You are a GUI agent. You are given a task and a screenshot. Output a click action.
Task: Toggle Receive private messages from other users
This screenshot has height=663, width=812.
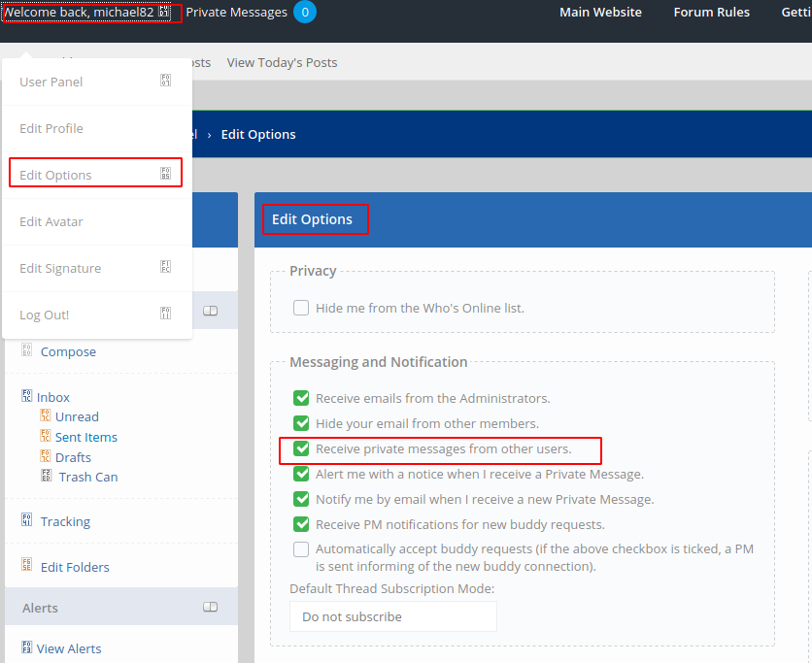pos(301,449)
